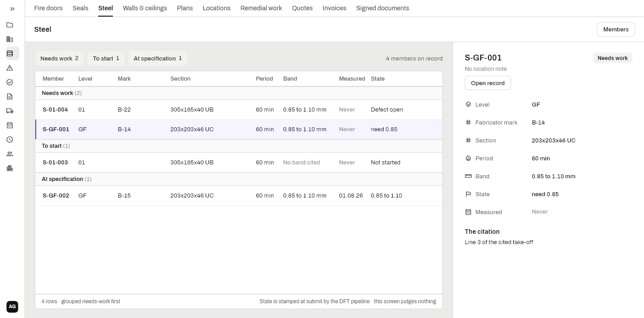The image size is (644, 318).
Task: Select member row S-01-003
Action: click(239, 163)
